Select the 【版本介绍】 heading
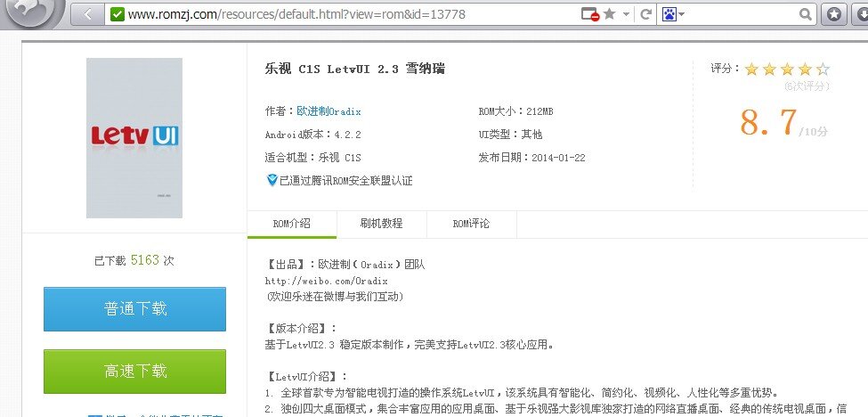The image size is (868, 417). pyautogui.click(x=301, y=329)
